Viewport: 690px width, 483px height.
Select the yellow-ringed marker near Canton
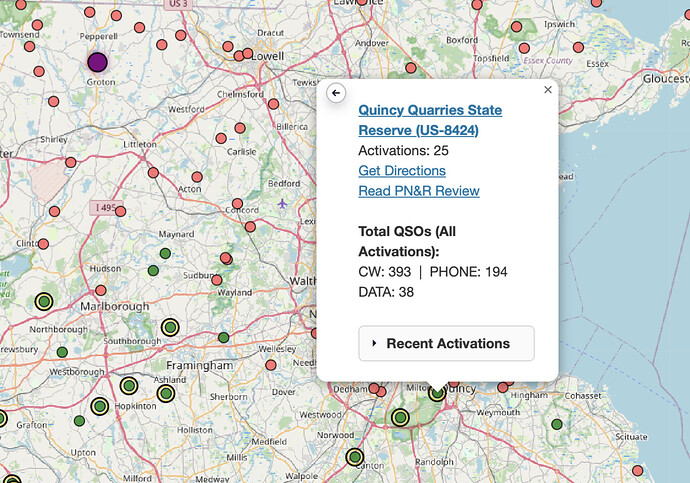(x=354, y=458)
